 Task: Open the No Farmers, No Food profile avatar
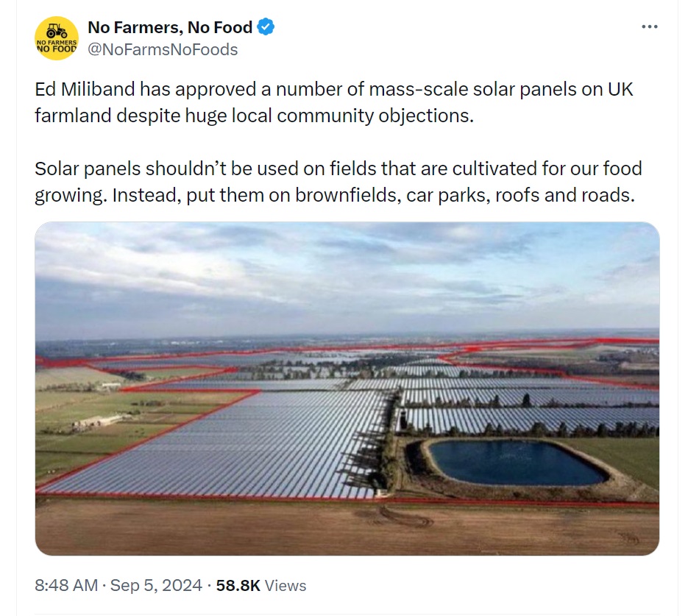57,38
